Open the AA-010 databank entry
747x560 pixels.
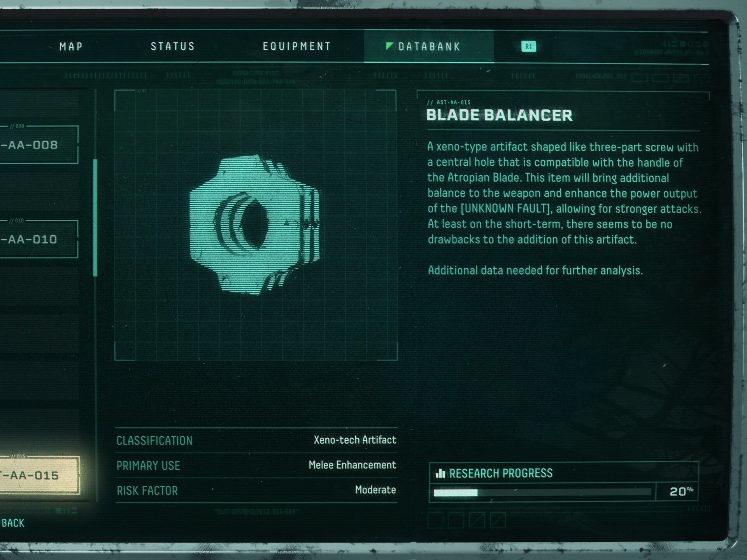39,239
